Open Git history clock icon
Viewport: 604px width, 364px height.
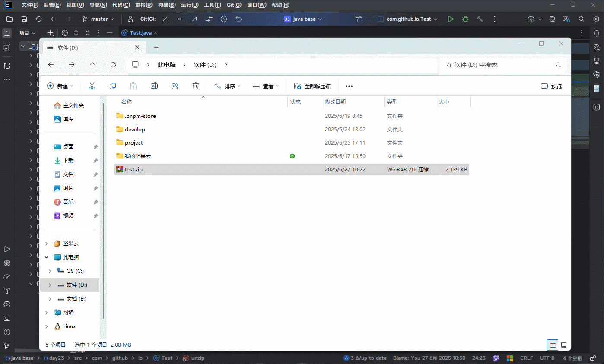[x=224, y=19]
